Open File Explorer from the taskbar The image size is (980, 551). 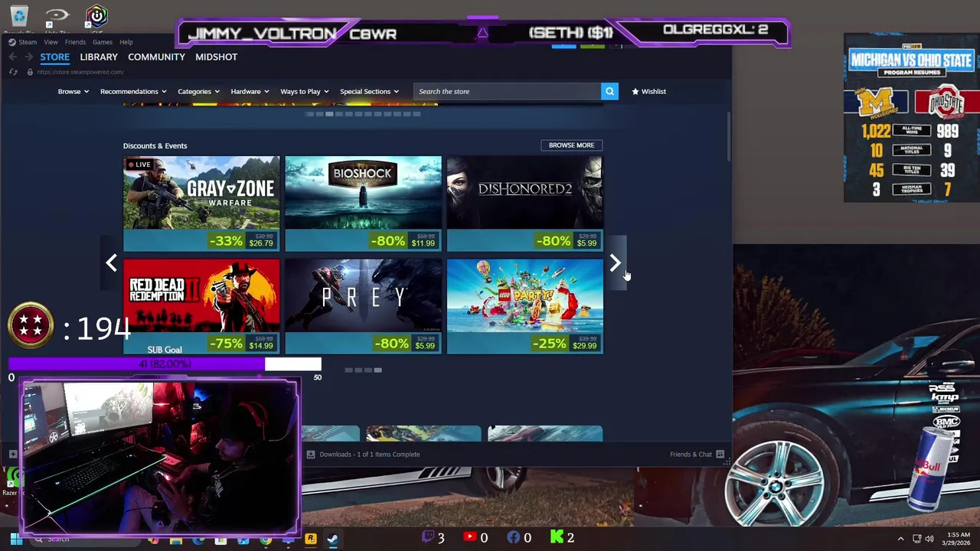tap(176, 540)
